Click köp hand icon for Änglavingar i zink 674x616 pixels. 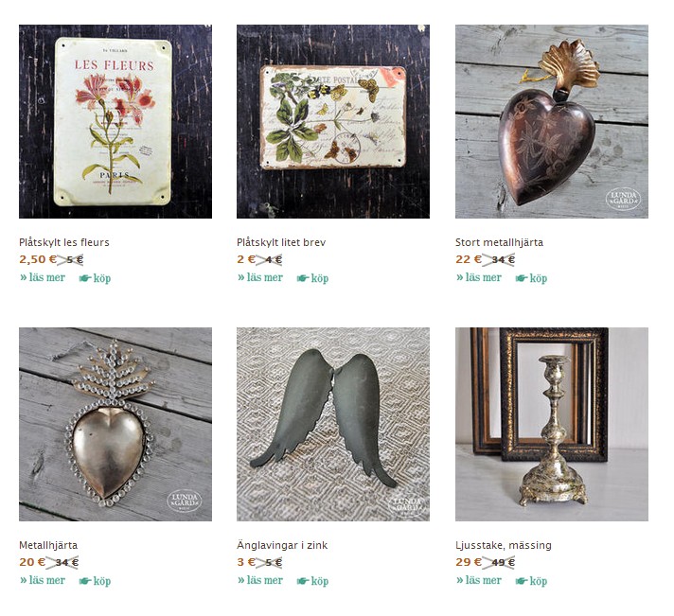coord(304,581)
